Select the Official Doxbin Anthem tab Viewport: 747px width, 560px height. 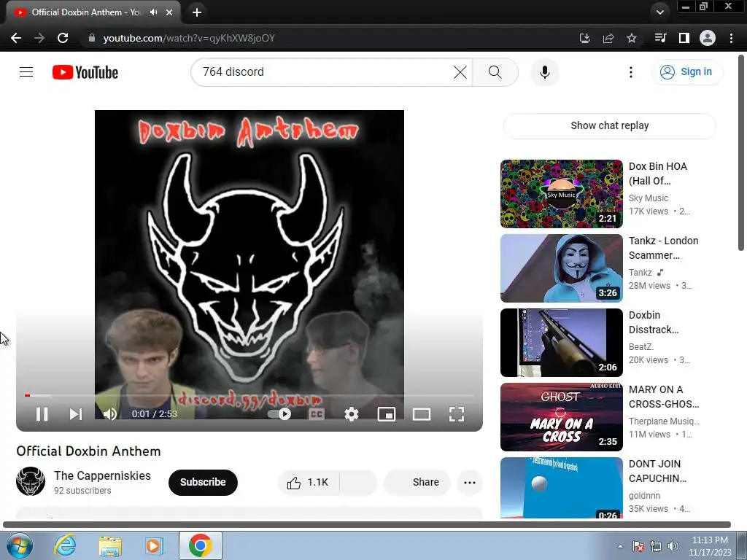click(93, 12)
